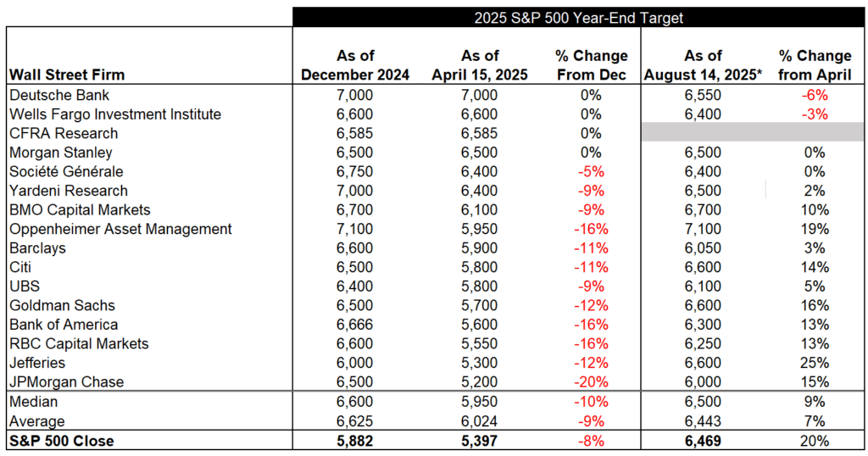
Task: Select Deutsche Bank's -6% change cell
Action: point(815,96)
